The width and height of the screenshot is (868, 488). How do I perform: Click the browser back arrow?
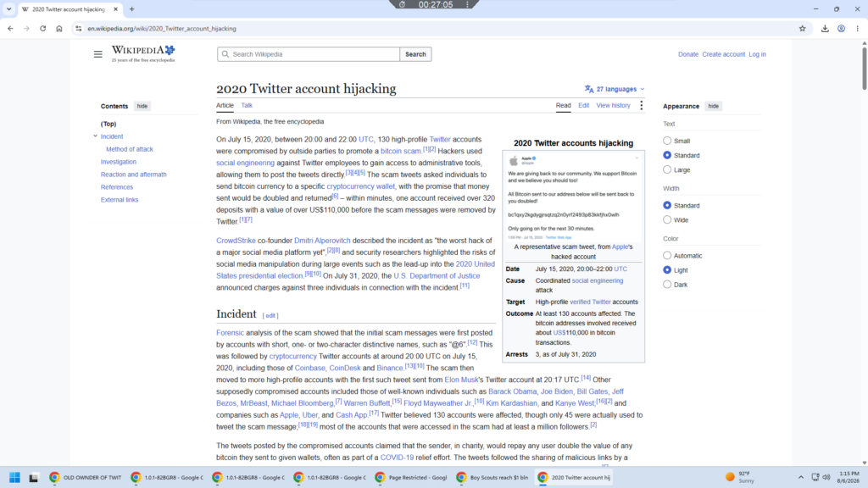[10, 29]
